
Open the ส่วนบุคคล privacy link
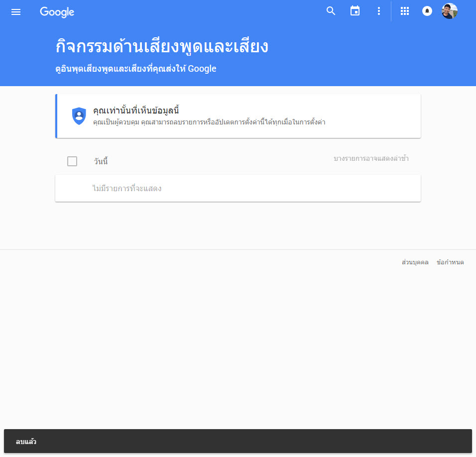[415, 262]
